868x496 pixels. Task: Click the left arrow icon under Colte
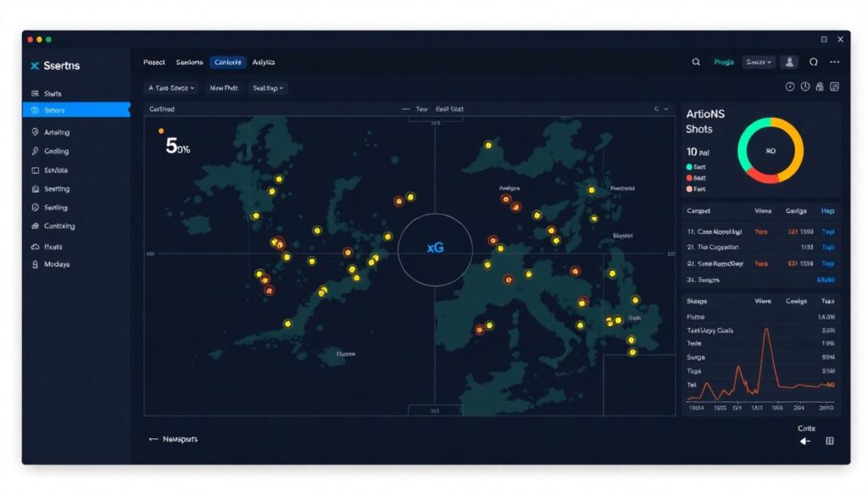(805, 441)
